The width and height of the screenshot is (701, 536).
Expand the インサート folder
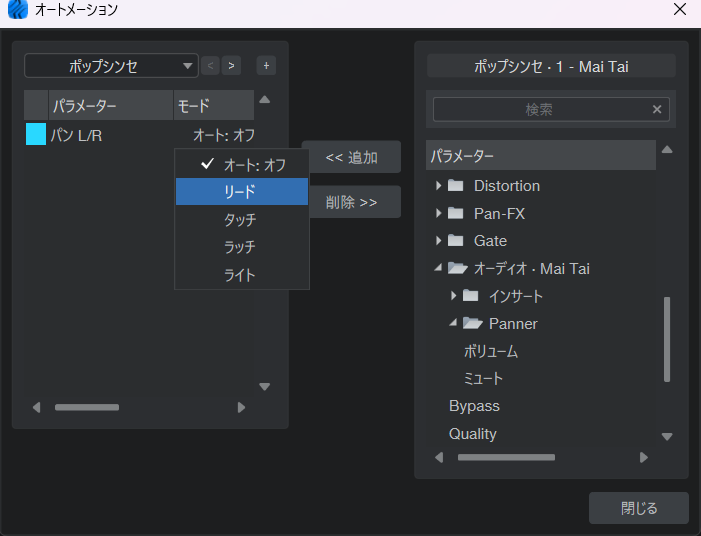453,295
